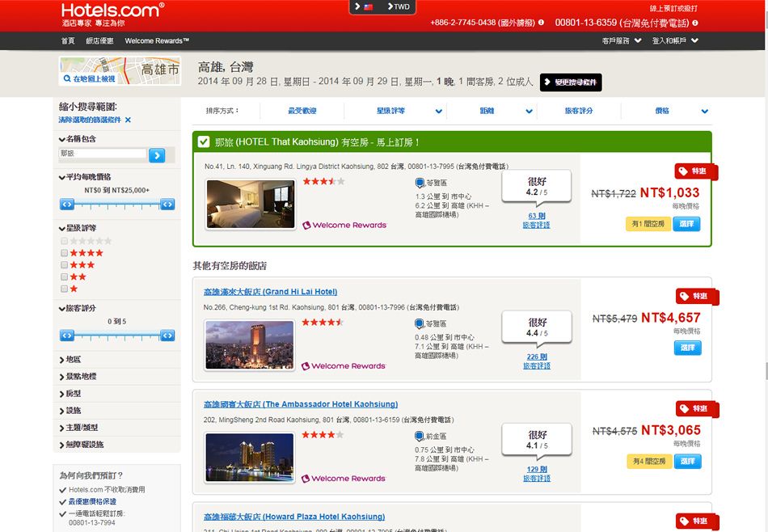Check the three-star rating filter
This screenshot has height=532, width=768.
[x=64, y=265]
